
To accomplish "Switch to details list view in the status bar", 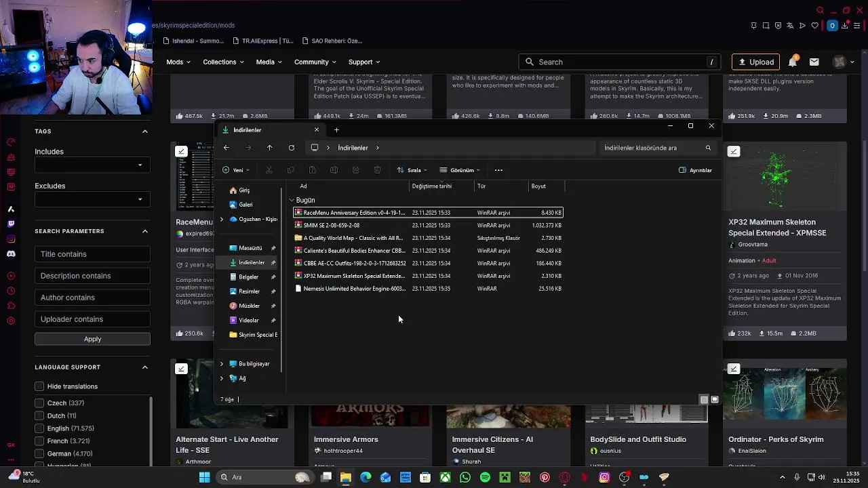I will click(x=704, y=400).
